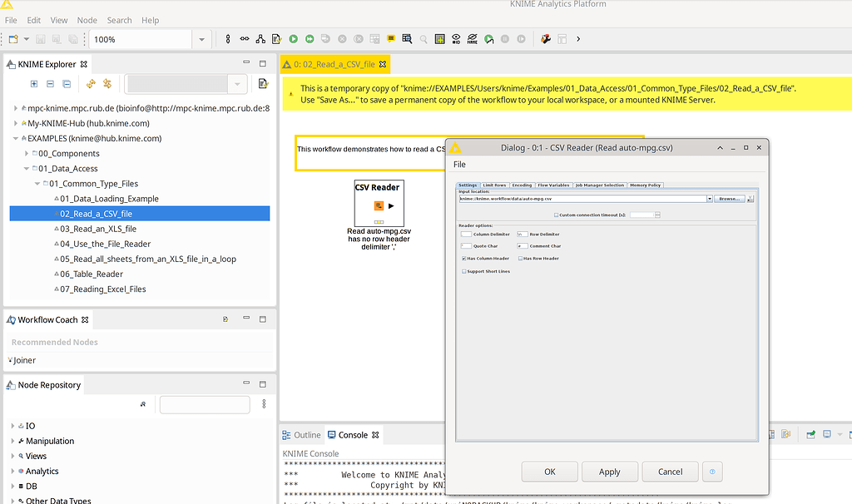The height and width of the screenshot is (504, 852).
Task: Click the Browse button for input location
Action: pyautogui.click(x=729, y=199)
